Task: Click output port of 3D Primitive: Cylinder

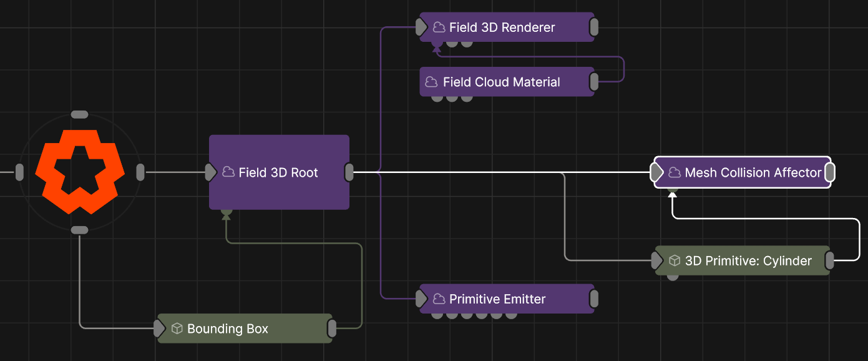Action: (829, 260)
